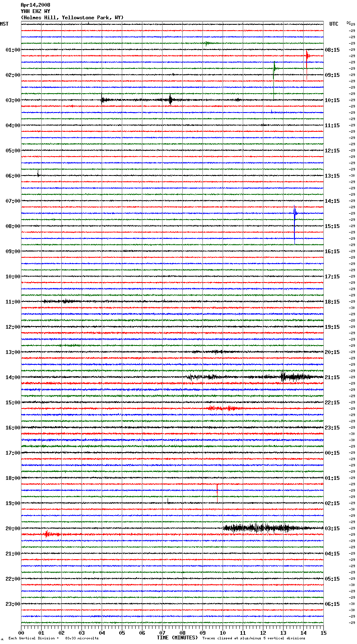Click minute tick 05 on bottom axis

tap(122, 633)
